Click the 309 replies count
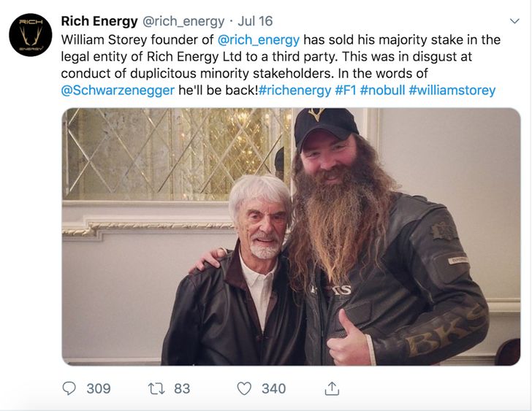This screenshot has width=532, height=411. tap(99, 388)
